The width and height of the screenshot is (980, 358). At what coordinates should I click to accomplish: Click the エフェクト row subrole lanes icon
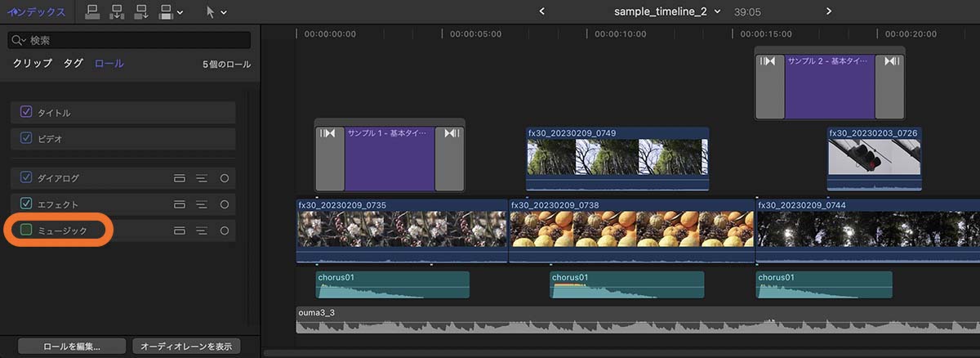[x=202, y=204]
